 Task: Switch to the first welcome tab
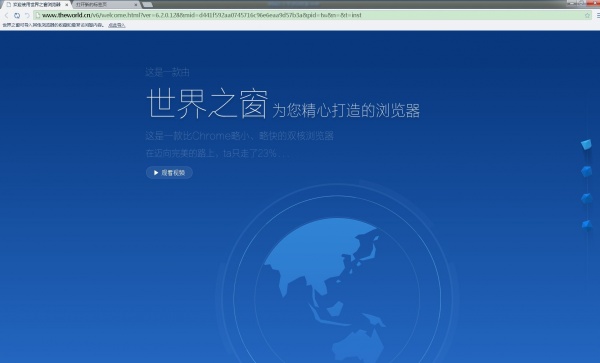click(36, 5)
